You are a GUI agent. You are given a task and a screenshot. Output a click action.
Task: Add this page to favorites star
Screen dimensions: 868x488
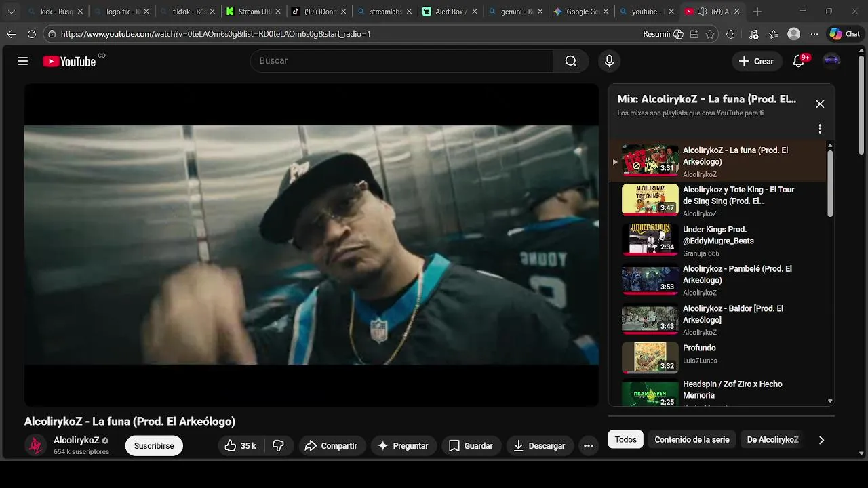(x=710, y=34)
